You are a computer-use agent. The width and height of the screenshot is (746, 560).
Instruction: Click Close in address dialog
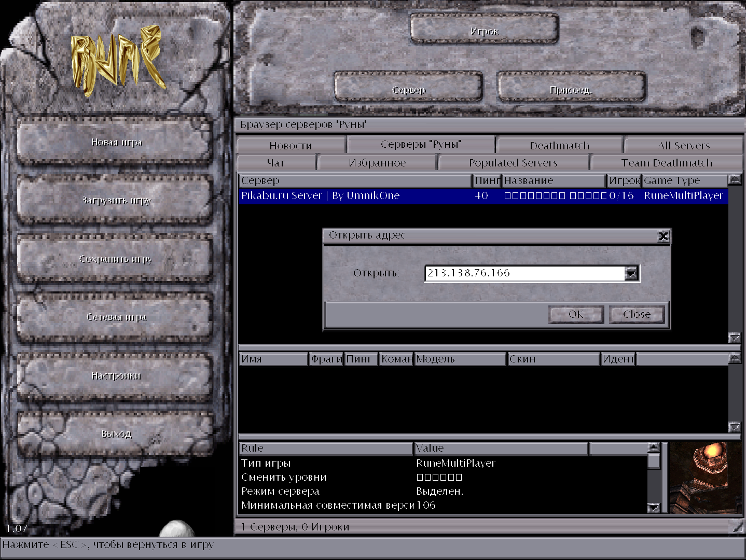pyautogui.click(x=637, y=314)
